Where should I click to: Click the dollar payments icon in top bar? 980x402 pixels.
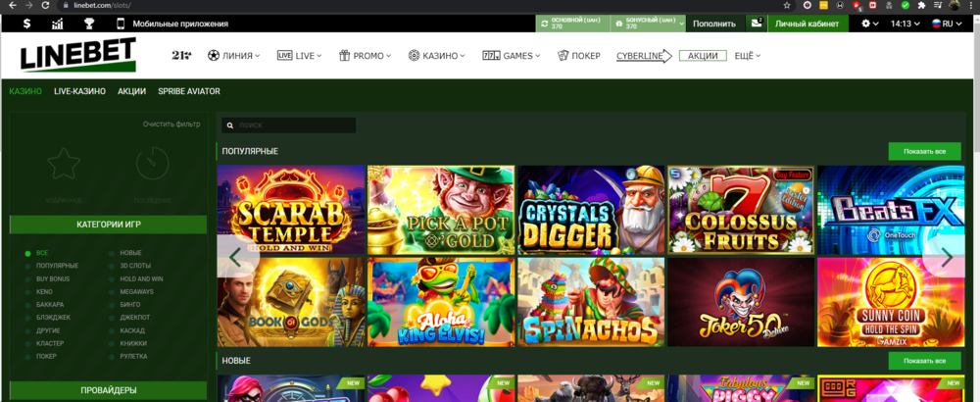pyautogui.click(x=26, y=24)
